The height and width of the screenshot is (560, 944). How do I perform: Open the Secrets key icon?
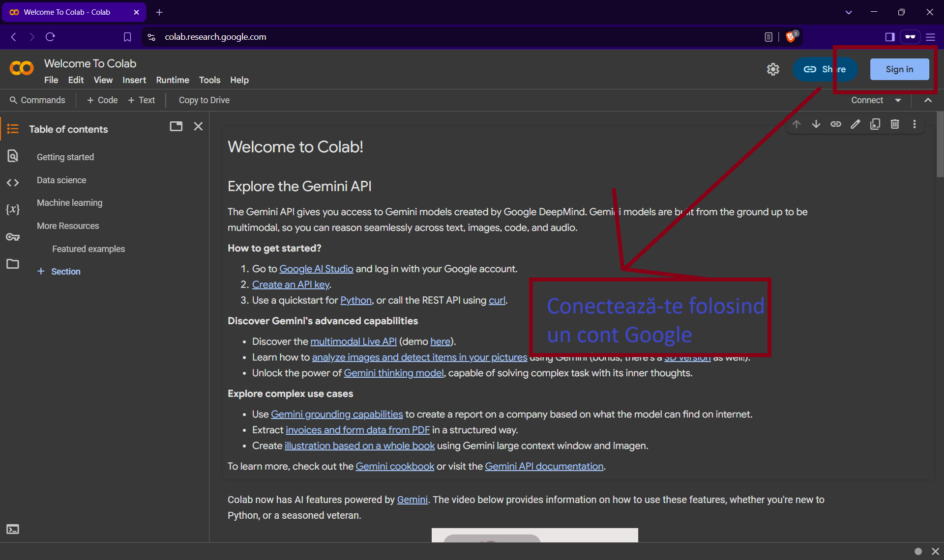13,237
